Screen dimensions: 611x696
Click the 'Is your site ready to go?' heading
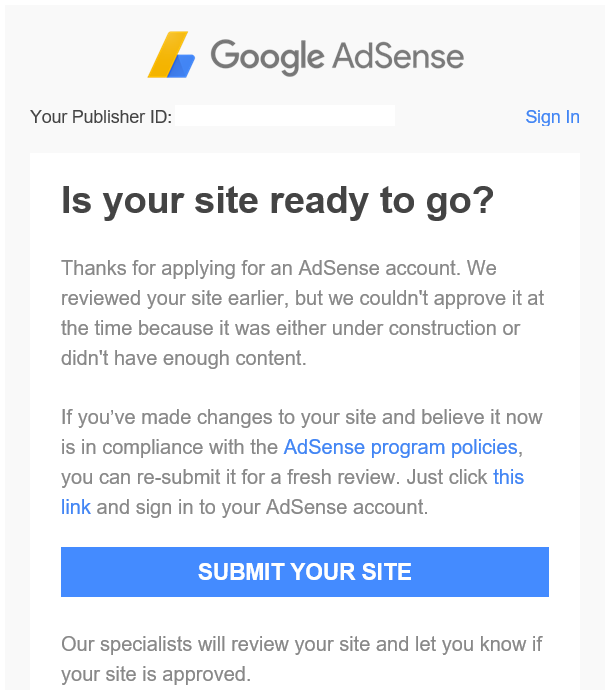pyautogui.click(x=277, y=201)
